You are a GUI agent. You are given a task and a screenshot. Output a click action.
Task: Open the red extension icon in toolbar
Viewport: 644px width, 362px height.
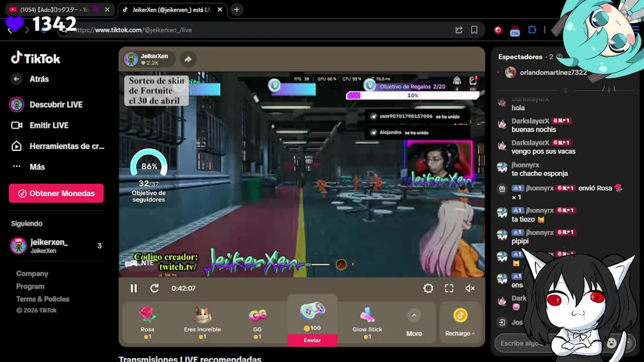click(498, 30)
